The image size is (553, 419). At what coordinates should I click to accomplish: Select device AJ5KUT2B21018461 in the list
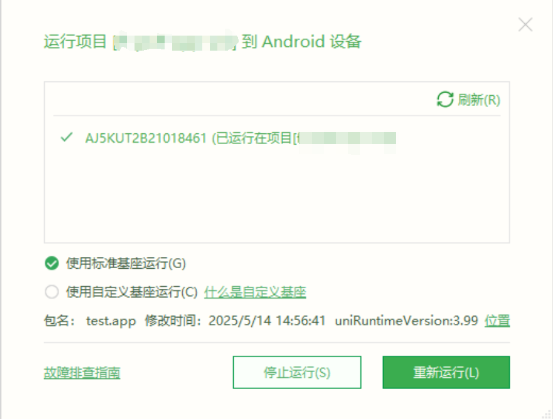(x=241, y=138)
